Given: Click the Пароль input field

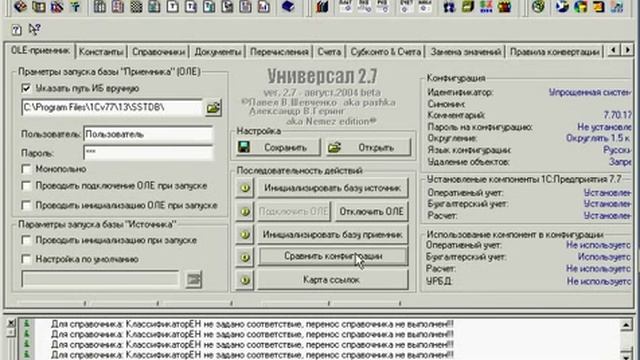Looking at the screenshot, I should [x=148, y=153].
